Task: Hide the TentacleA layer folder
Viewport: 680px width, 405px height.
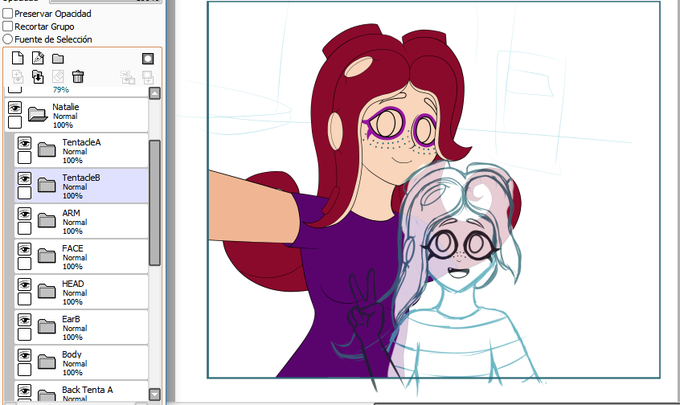Action: [x=24, y=143]
